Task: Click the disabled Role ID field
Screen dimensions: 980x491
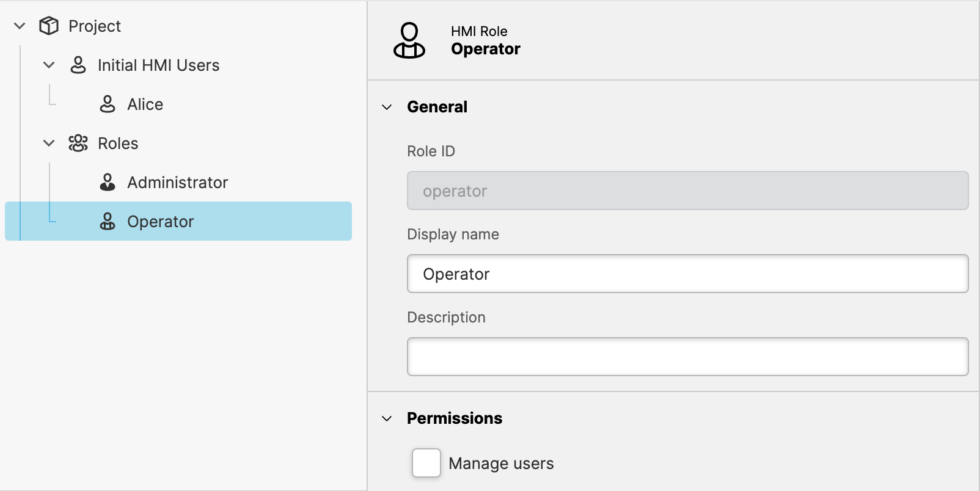Action: tap(687, 191)
